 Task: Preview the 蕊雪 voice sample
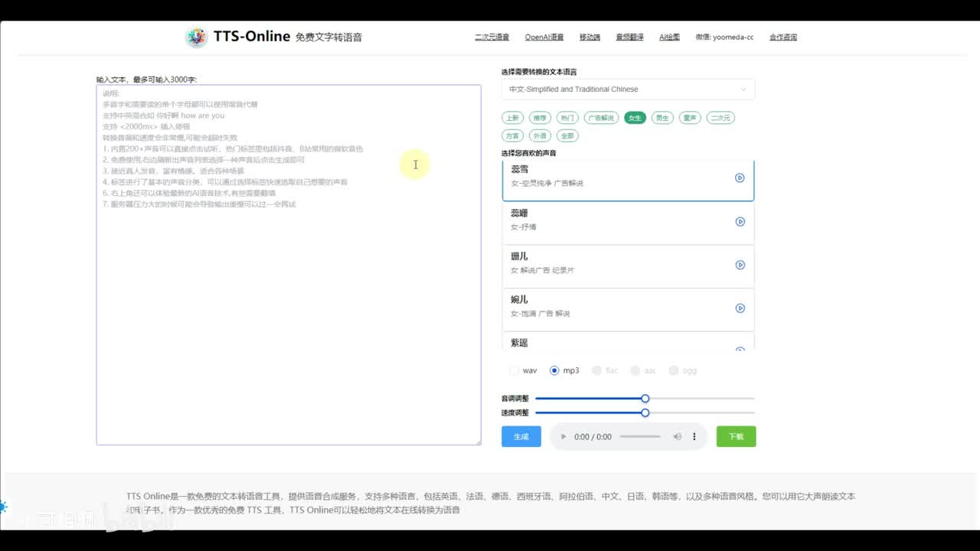(x=740, y=178)
